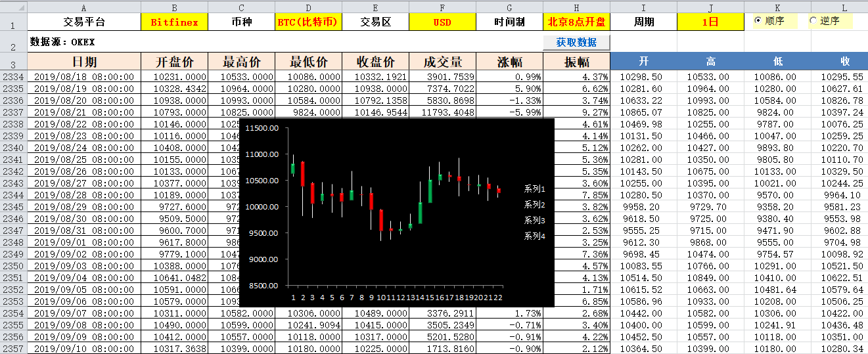Click the 11500.00 value axis label
Screen dimensions: 868x354
[262, 128]
